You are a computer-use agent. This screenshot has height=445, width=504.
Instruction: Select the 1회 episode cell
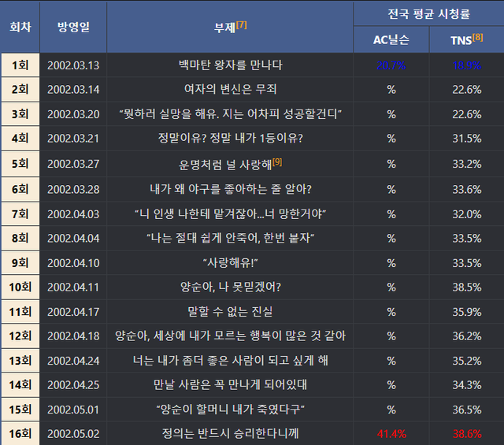click(20, 65)
